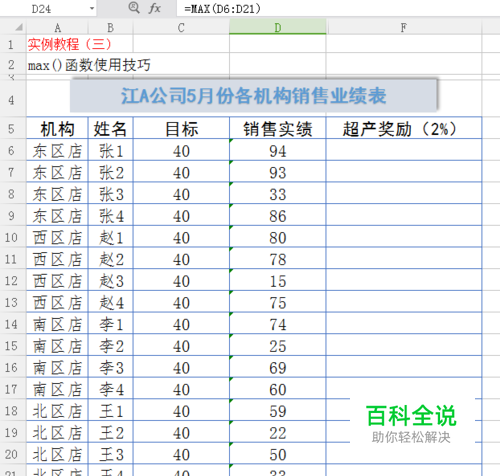Screen dimensions: 500x476
Task: Click the cell with value 74
Action: pos(278,324)
